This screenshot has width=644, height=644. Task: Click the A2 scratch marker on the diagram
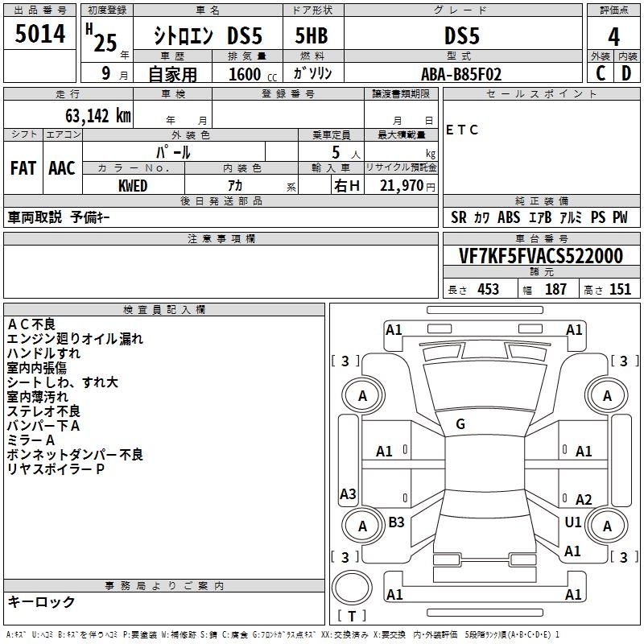coord(584,500)
